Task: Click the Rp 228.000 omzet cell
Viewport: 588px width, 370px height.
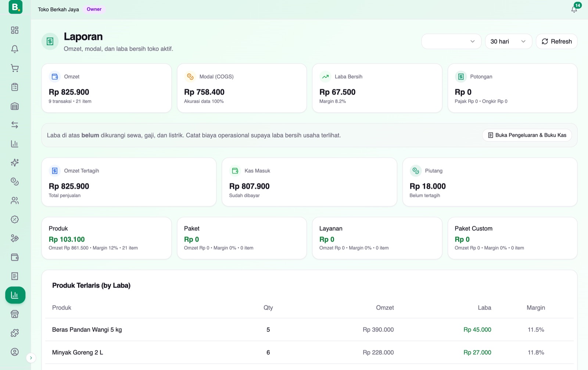Action: (x=378, y=352)
